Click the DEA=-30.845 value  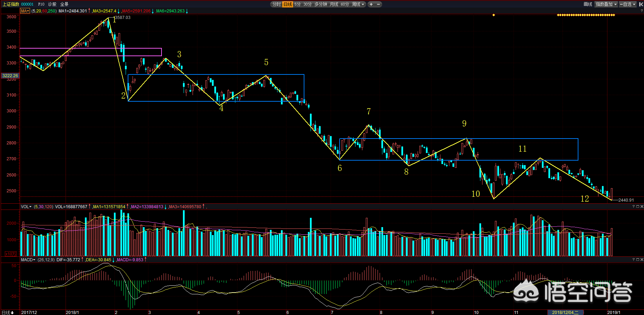(x=98, y=260)
